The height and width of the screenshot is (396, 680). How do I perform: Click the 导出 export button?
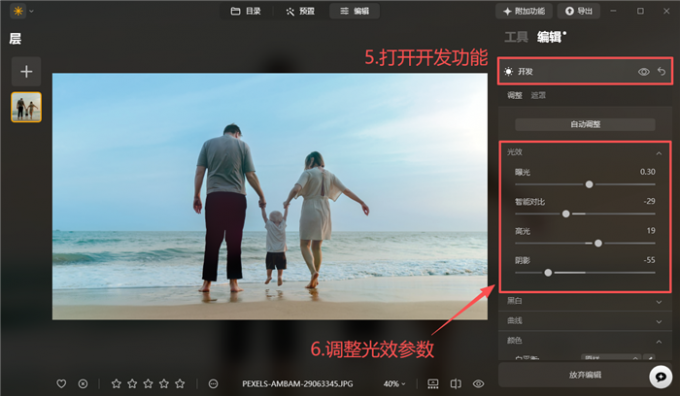click(x=579, y=11)
